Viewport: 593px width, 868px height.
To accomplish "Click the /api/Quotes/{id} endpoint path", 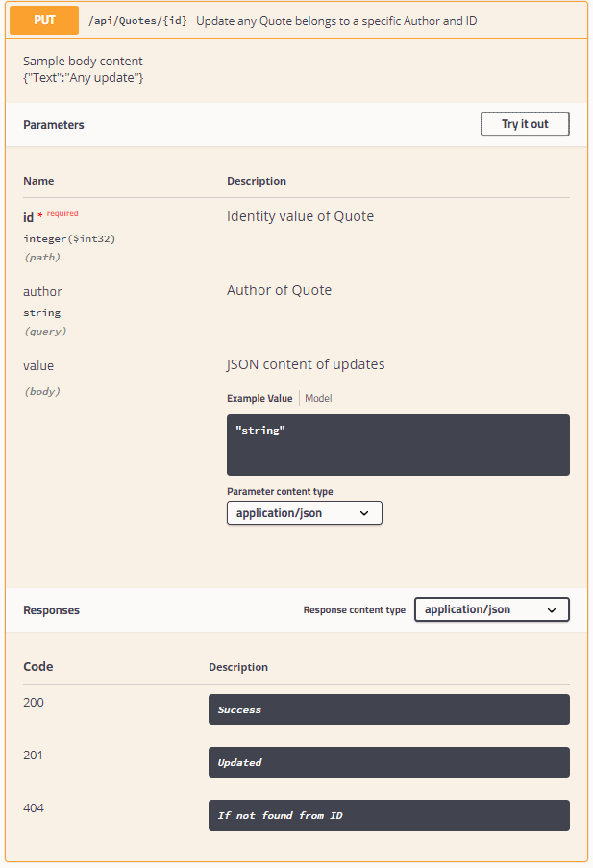I will click(137, 21).
